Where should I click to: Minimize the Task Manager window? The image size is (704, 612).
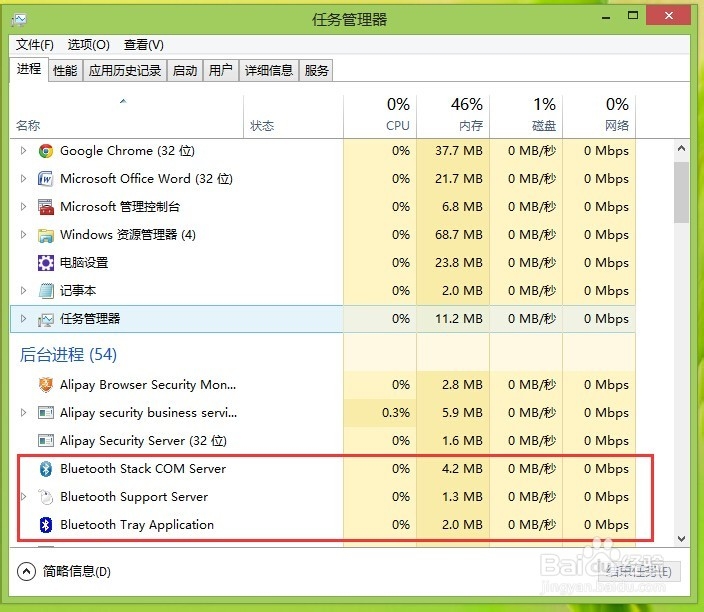coord(606,17)
